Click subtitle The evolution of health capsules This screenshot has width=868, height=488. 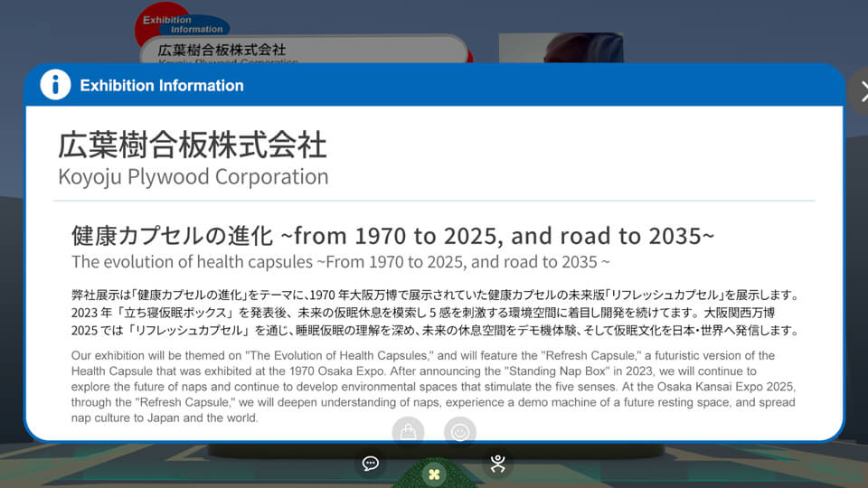(x=341, y=262)
